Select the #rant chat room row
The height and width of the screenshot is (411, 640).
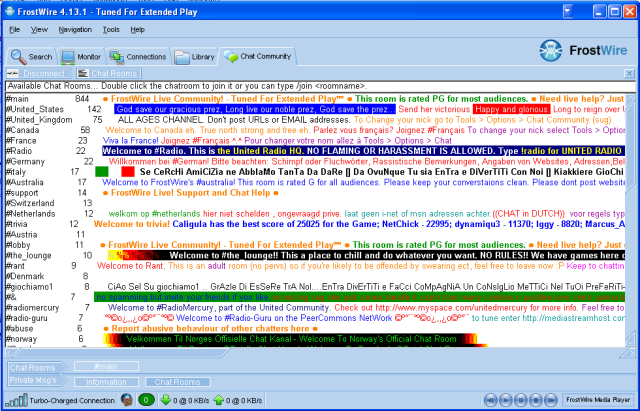coord(315,266)
